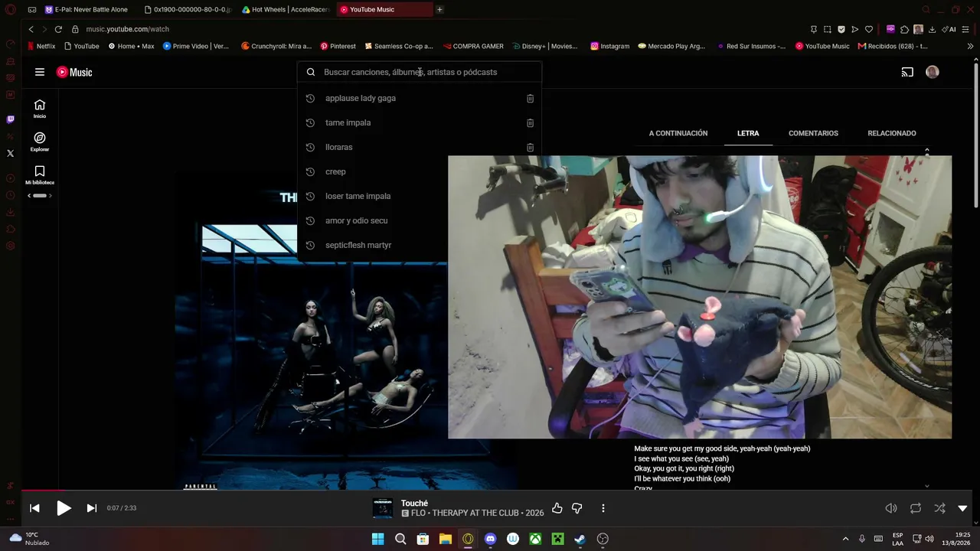The width and height of the screenshot is (980, 551).
Task: Open the three-dot song options menu
Action: pos(603,508)
